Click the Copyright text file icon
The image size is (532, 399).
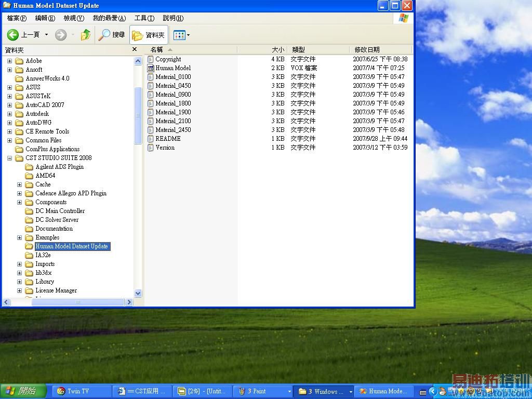[x=150, y=59]
